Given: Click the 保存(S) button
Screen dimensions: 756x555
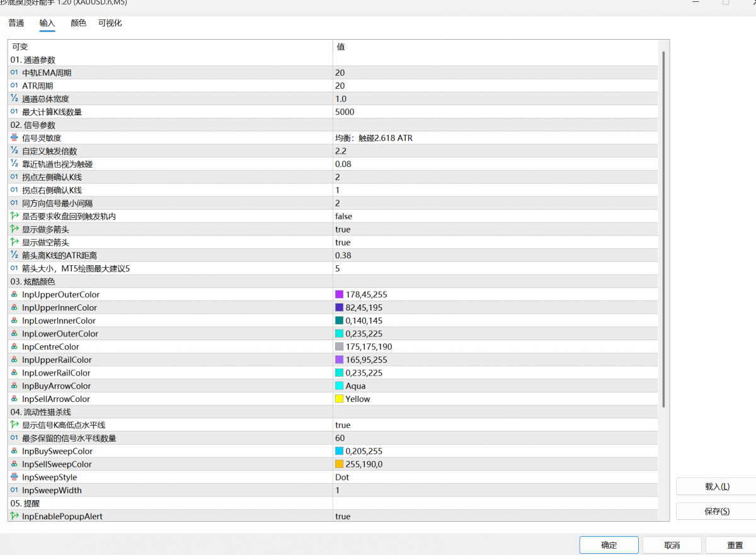Looking at the screenshot, I should (717, 512).
